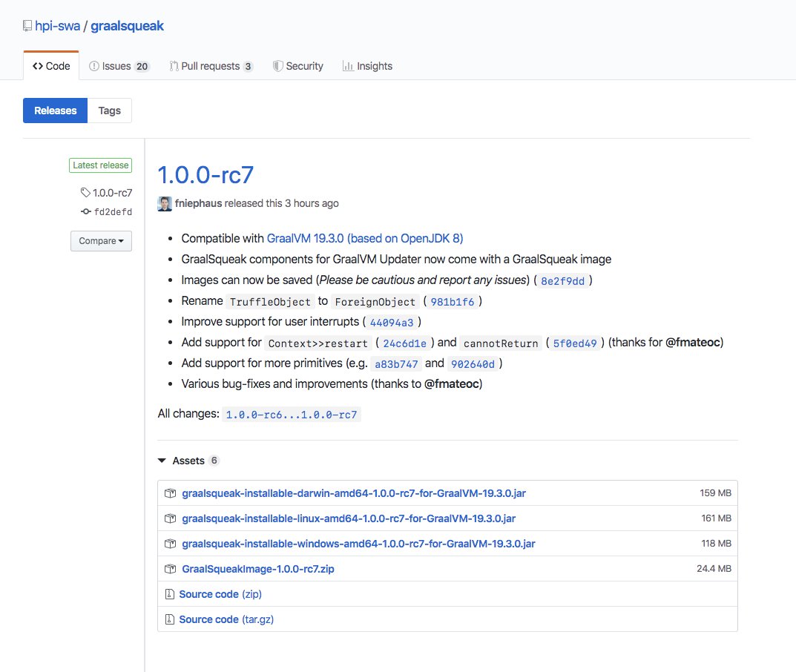
Task: Switch to the Tags view
Action: point(110,111)
